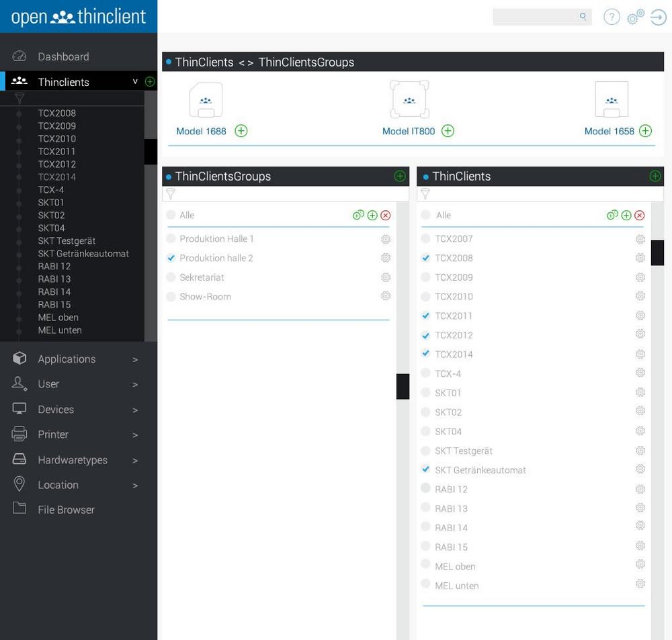Click plus icon next to Model IT800
672x640 pixels.
pos(448,131)
